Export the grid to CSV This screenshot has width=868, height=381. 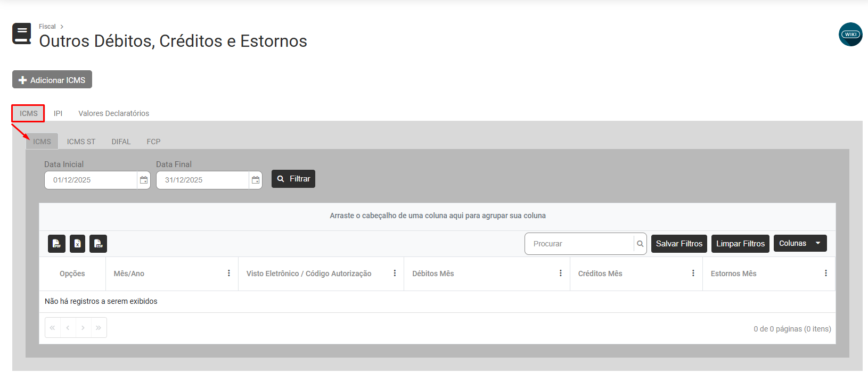[x=98, y=244]
